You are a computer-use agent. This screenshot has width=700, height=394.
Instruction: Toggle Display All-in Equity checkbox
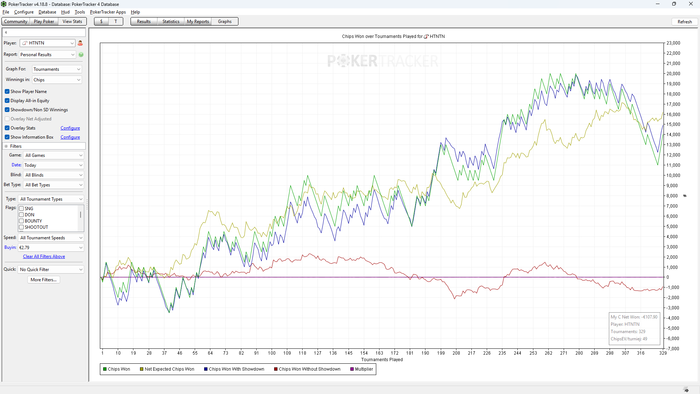pyautogui.click(x=7, y=101)
